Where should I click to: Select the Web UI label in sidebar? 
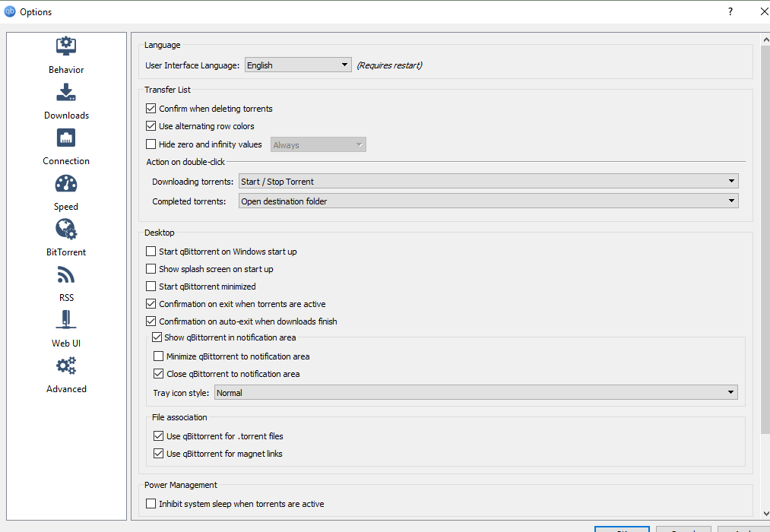coord(66,344)
